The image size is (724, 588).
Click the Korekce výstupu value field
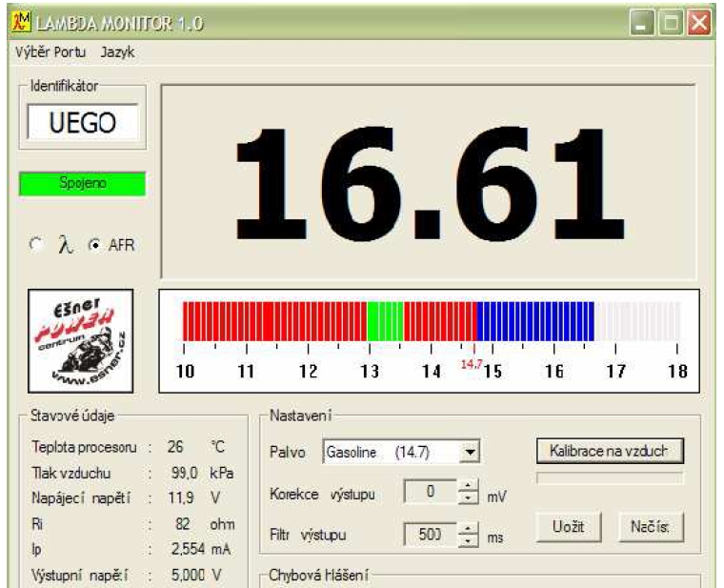[431, 492]
